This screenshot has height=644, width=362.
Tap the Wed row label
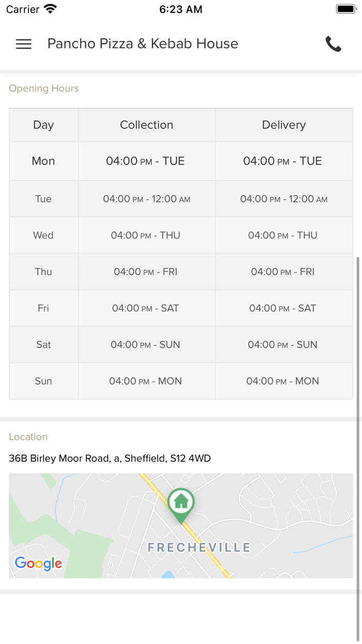click(x=43, y=235)
